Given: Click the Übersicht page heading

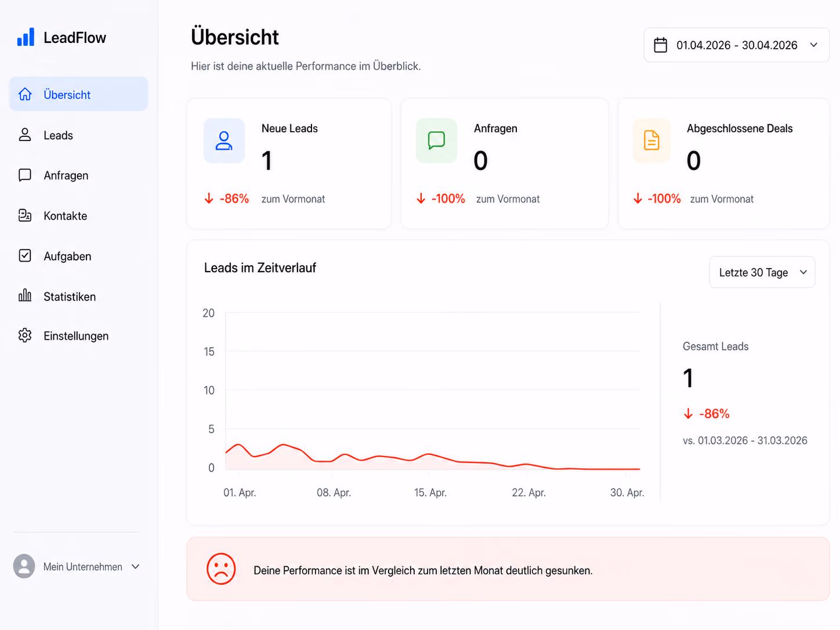Looking at the screenshot, I should [x=235, y=37].
